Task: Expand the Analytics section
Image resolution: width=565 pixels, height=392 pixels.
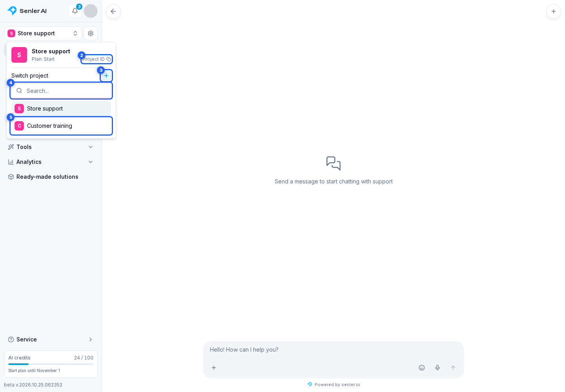Action: (51, 162)
